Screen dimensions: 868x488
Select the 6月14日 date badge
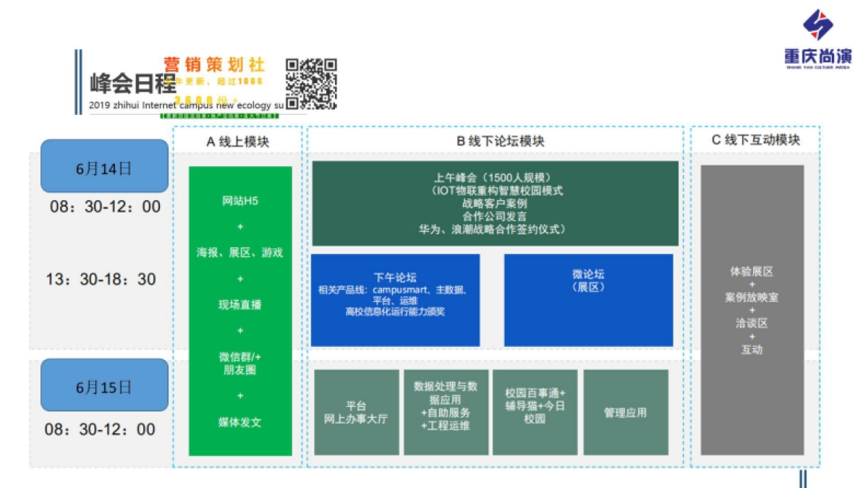tap(105, 168)
